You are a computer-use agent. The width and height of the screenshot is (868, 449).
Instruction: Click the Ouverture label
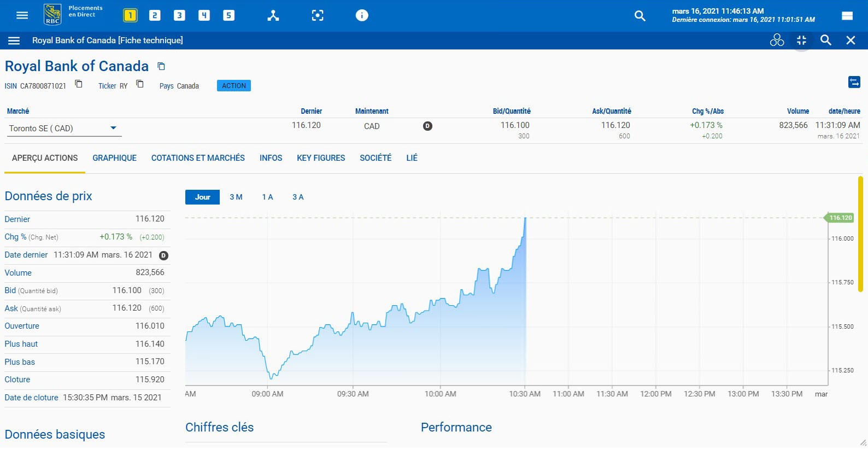[x=22, y=326]
